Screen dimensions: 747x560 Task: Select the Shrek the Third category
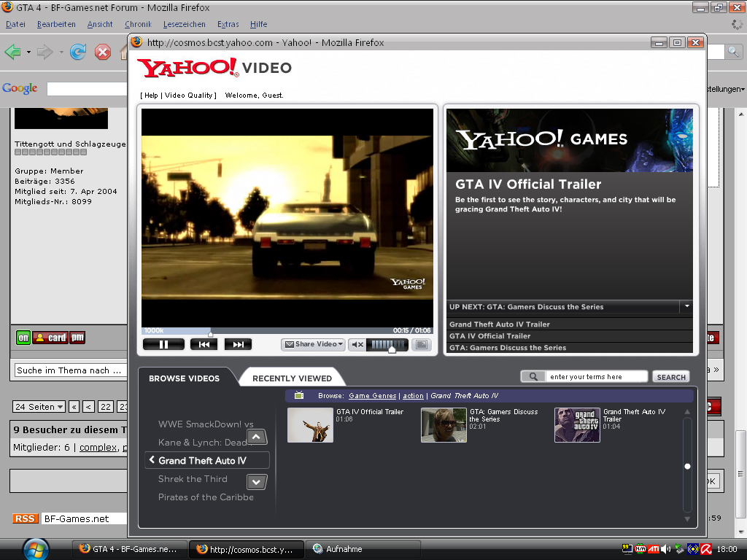pos(193,479)
